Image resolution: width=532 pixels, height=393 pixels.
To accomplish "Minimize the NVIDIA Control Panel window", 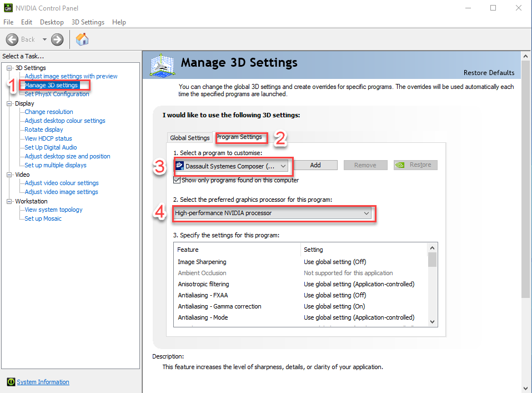I will pos(468,8).
